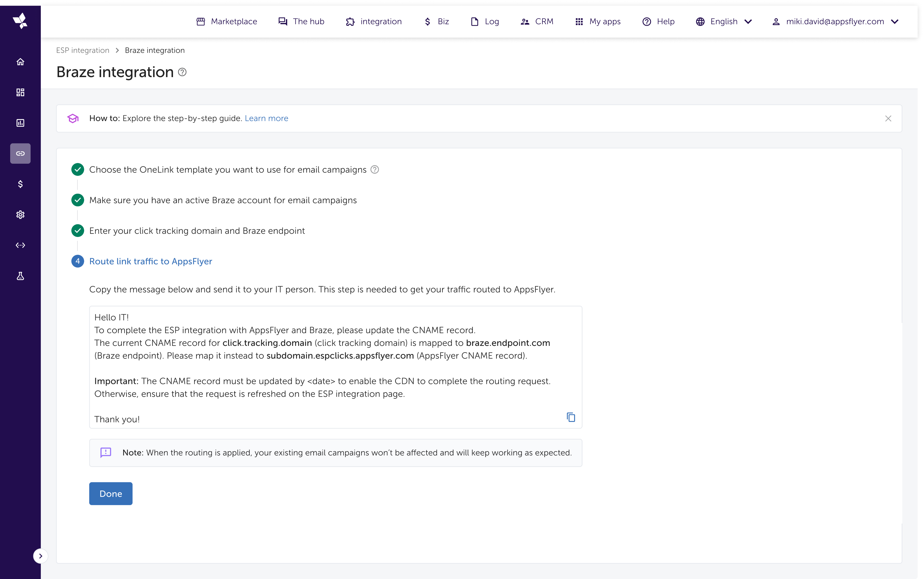Open the completed Choose OneLink template step
The height and width of the screenshot is (579, 924).
point(228,170)
